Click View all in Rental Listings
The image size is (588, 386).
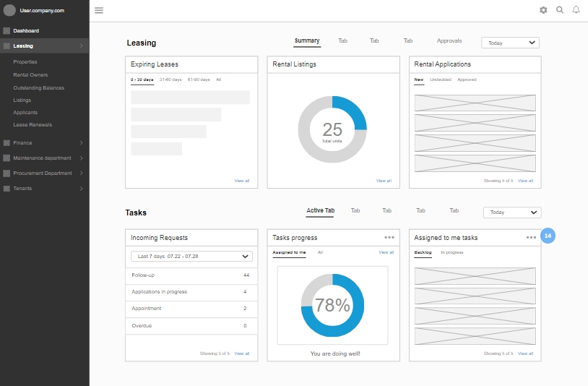click(384, 181)
